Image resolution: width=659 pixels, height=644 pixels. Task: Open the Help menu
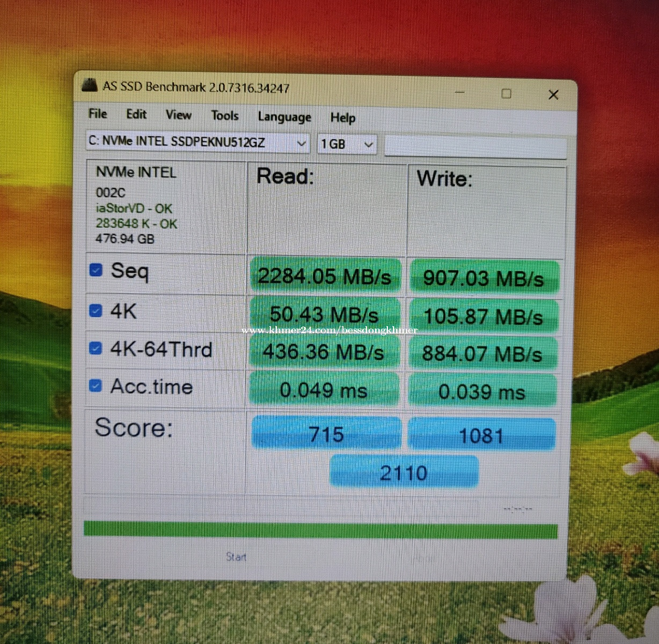pos(343,118)
